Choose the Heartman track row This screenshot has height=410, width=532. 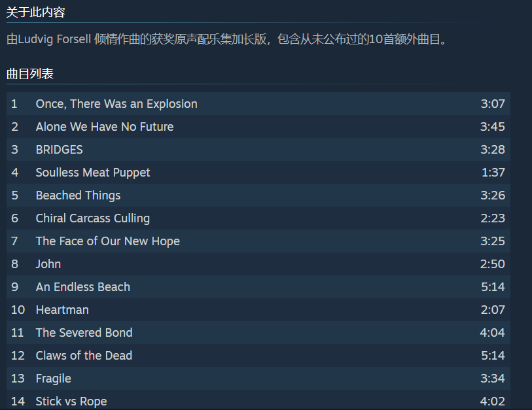tap(258, 309)
